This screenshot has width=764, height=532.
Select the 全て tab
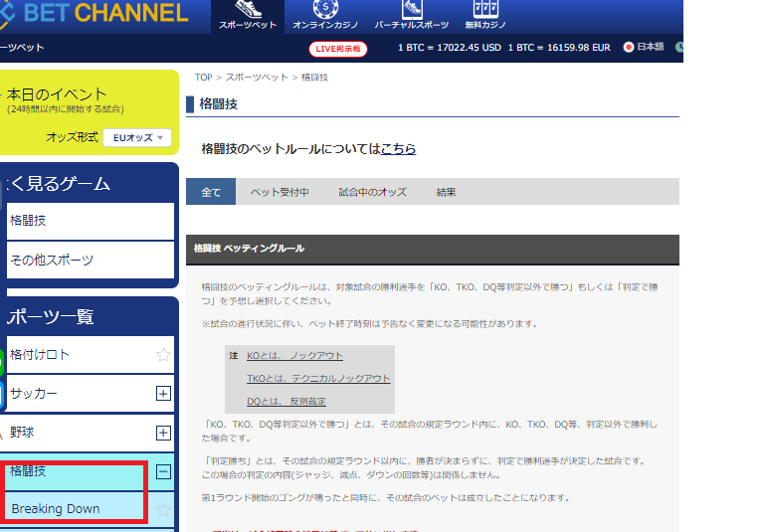click(211, 192)
